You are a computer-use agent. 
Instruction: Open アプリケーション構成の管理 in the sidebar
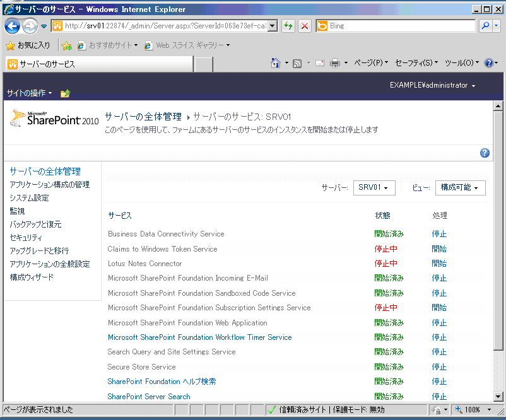pos(50,185)
